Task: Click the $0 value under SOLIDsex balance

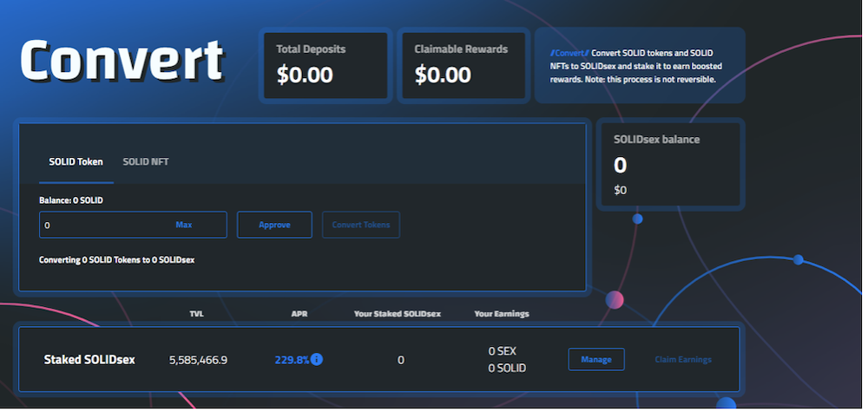Action: coord(620,190)
